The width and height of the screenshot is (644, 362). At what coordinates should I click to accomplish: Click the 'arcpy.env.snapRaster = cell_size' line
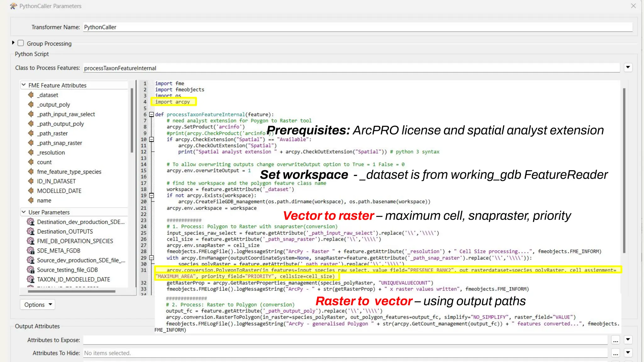pyautogui.click(x=213, y=245)
